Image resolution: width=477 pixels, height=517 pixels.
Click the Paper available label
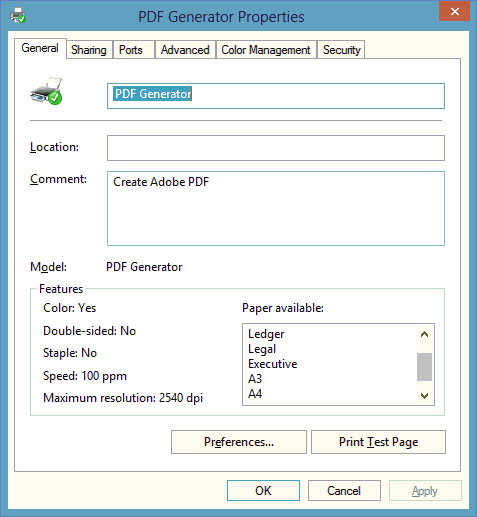[283, 308]
